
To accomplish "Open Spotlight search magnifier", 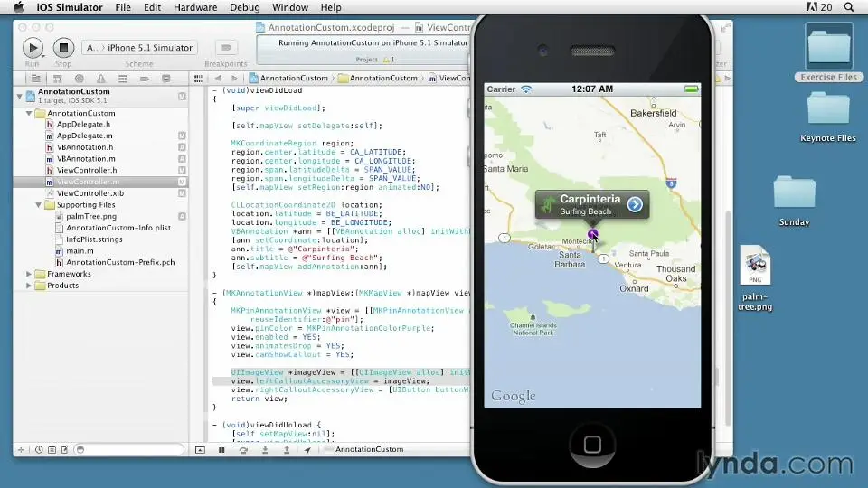I will point(849,7).
